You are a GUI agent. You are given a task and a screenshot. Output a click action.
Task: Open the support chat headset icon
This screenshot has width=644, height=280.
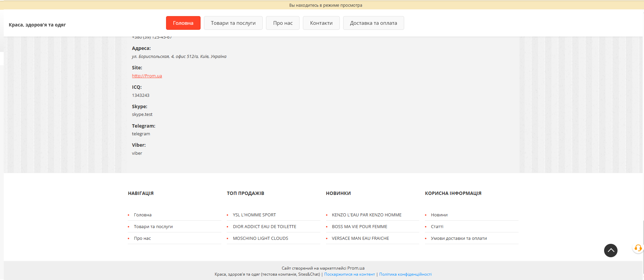point(638,248)
